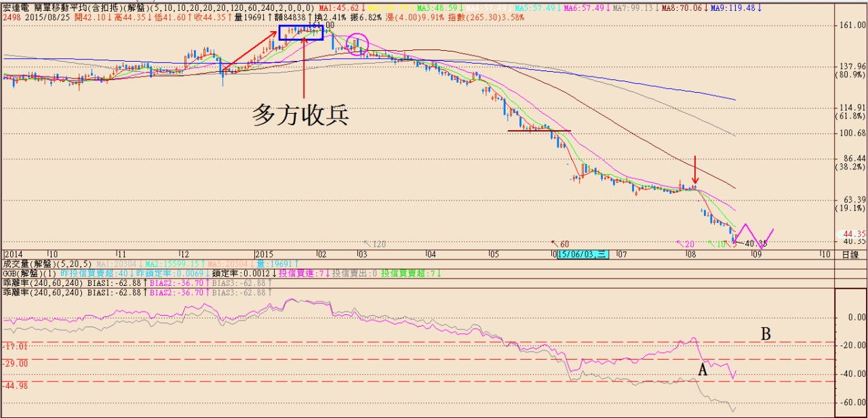Screen dimensions: 868x418
Task: Click the horizontal support line near 100.68
Action: 540,130
